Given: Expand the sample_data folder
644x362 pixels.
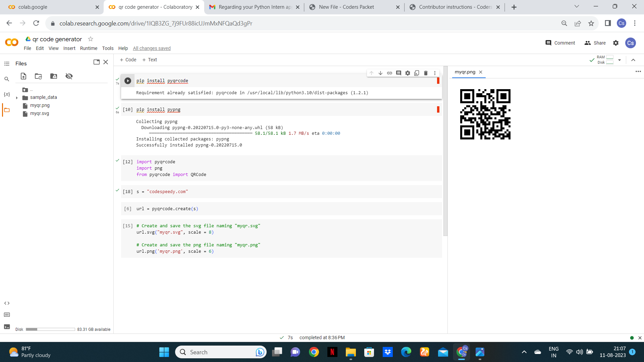Looking at the screenshot, I should (x=17, y=98).
